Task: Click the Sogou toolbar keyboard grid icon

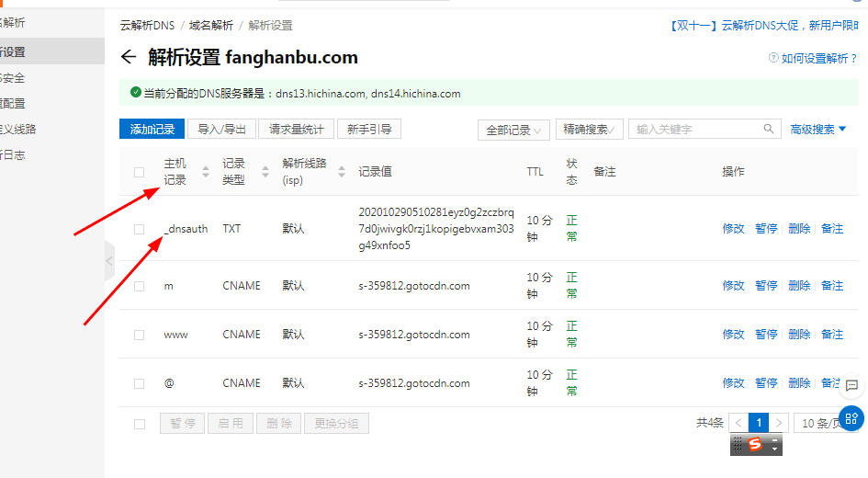Action: tap(738, 444)
